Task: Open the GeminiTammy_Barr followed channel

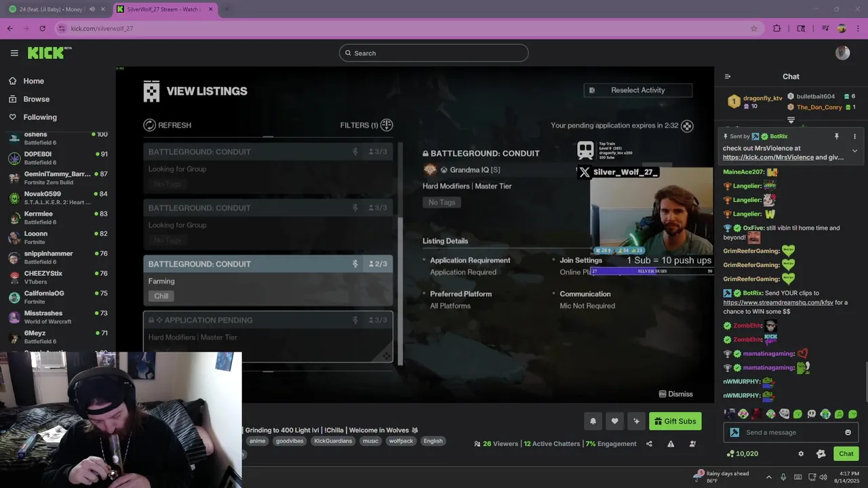Action: [x=58, y=178]
